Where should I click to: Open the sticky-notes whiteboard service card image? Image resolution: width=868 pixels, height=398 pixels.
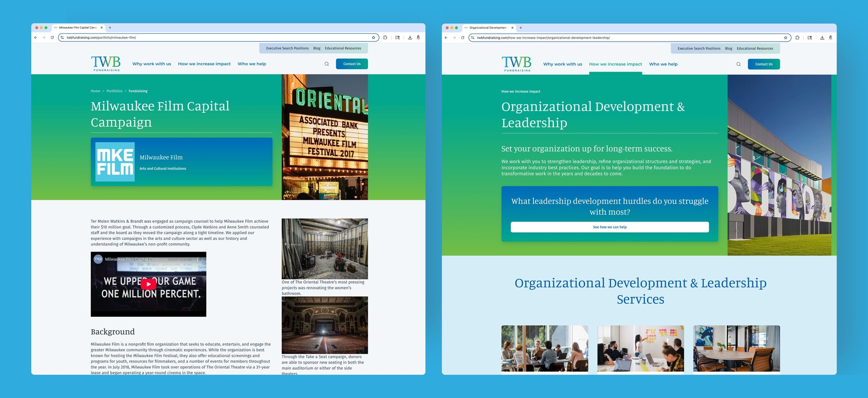pos(641,348)
